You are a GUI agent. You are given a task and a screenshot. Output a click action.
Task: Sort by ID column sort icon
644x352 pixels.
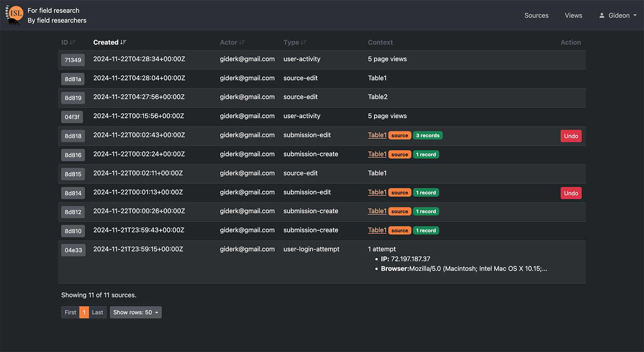click(73, 42)
